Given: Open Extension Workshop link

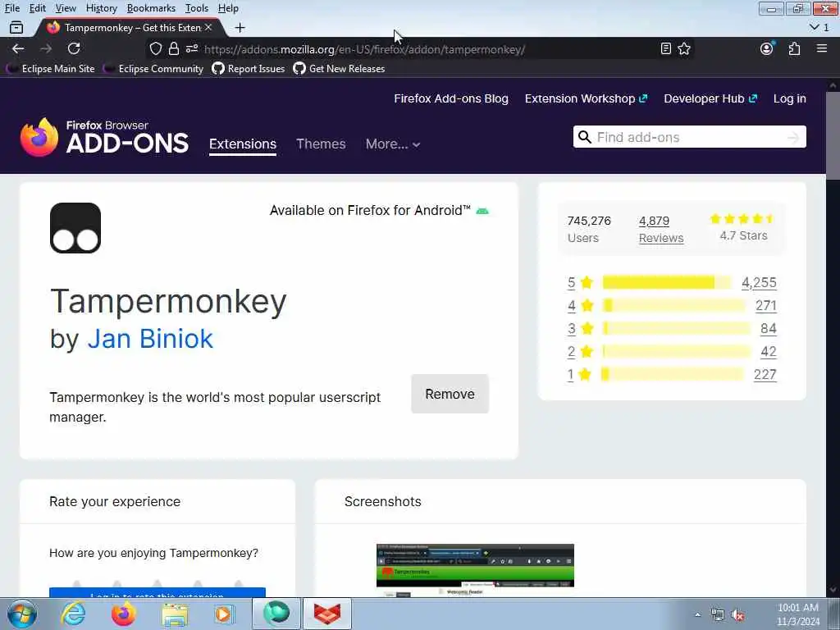Looking at the screenshot, I should tap(586, 98).
